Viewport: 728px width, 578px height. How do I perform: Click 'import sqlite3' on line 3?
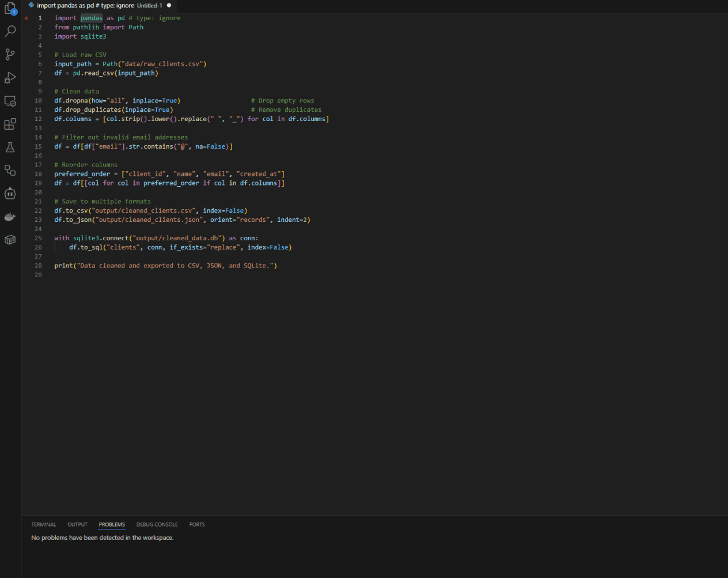point(80,36)
